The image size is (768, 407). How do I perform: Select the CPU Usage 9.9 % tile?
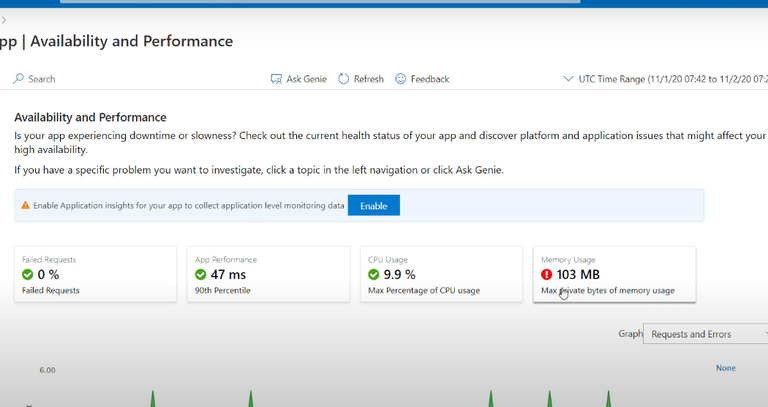pyautogui.click(x=441, y=274)
